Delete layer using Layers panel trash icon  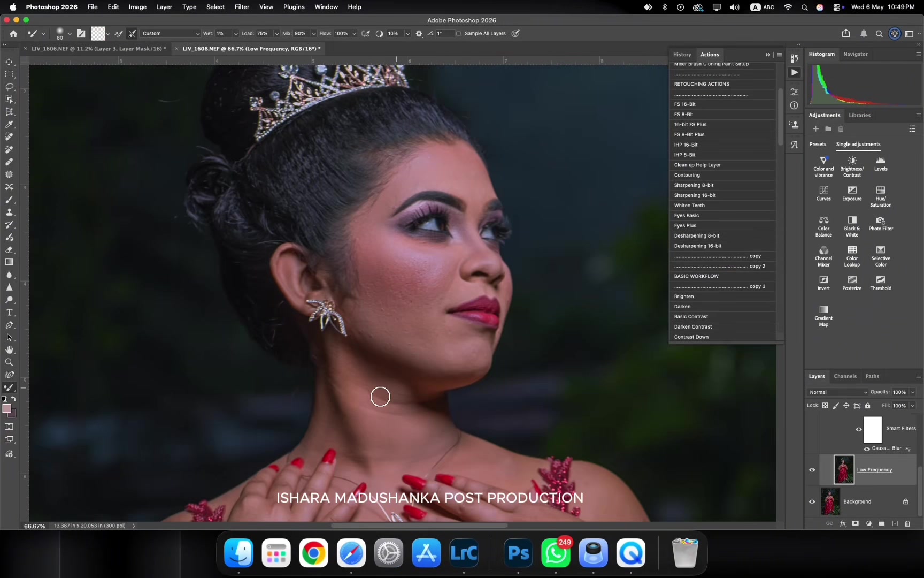[x=907, y=523]
